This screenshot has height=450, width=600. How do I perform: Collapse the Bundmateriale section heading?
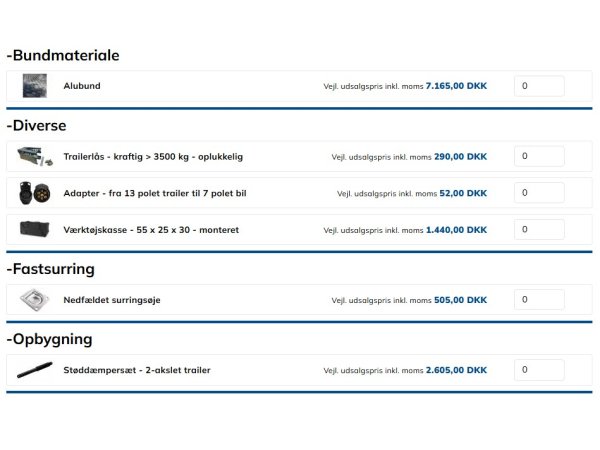pos(63,56)
